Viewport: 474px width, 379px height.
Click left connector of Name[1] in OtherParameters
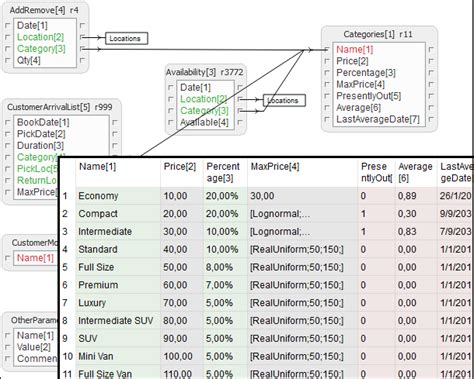pos(8,336)
